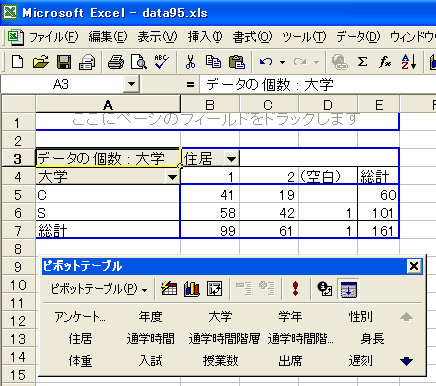
Task: Click the red Refresh Data exclamation icon
Action: pos(295,289)
